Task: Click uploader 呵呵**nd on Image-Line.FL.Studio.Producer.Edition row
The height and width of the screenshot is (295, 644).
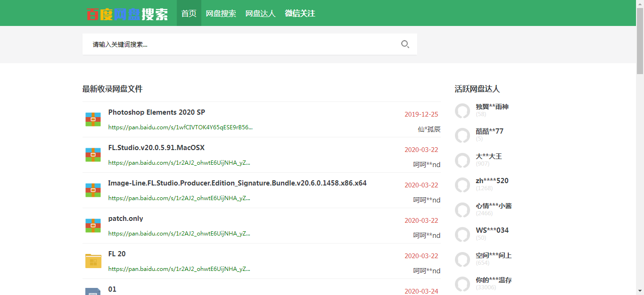Action: (427, 200)
